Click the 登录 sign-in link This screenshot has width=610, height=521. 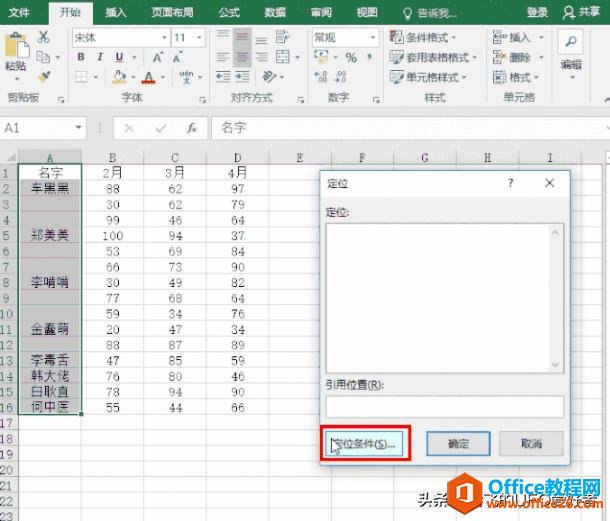(x=537, y=12)
